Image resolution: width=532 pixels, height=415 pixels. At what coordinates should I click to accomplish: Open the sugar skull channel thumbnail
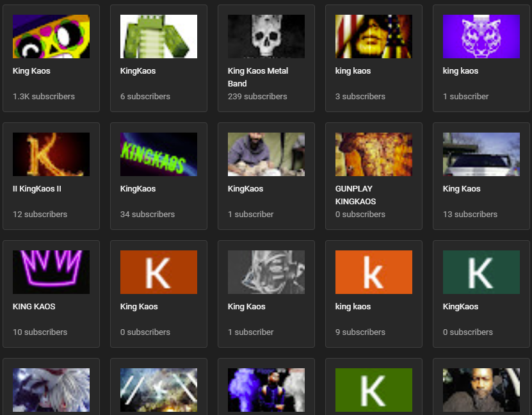pos(51,37)
